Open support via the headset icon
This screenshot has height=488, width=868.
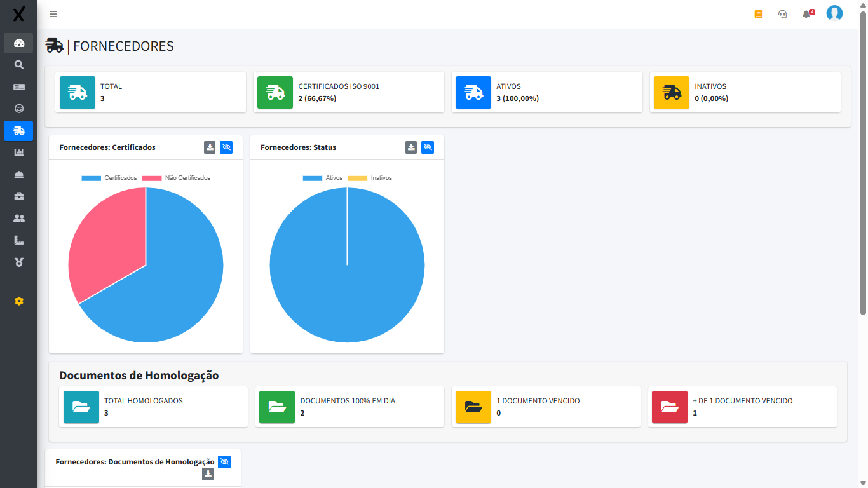pyautogui.click(x=782, y=13)
